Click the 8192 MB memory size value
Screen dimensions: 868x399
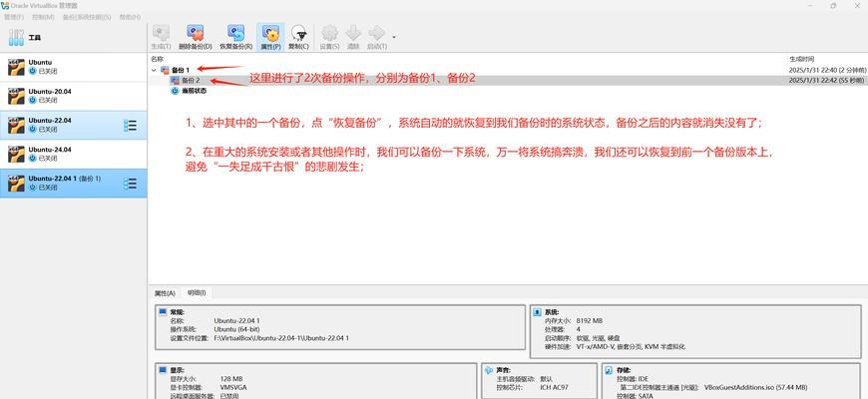point(589,321)
